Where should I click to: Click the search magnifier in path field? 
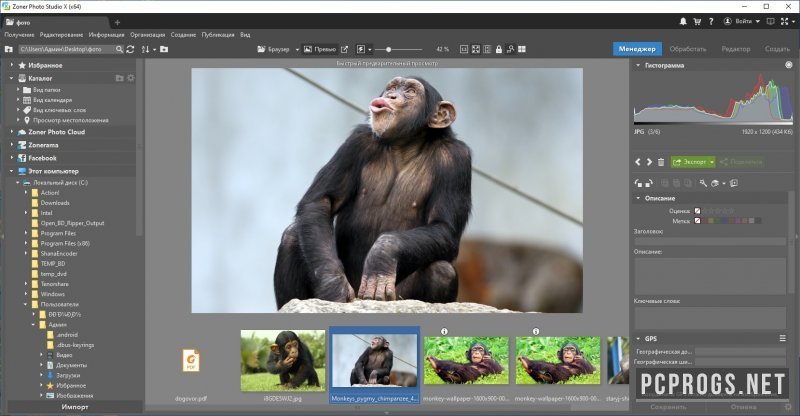click(x=119, y=50)
